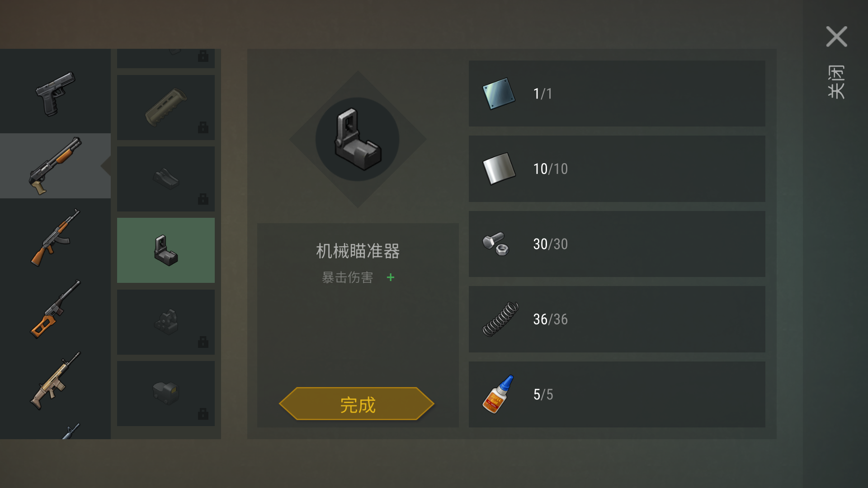The height and width of the screenshot is (488, 868).
Task: Open the locked handguard attachment slot
Action: [166, 107]
